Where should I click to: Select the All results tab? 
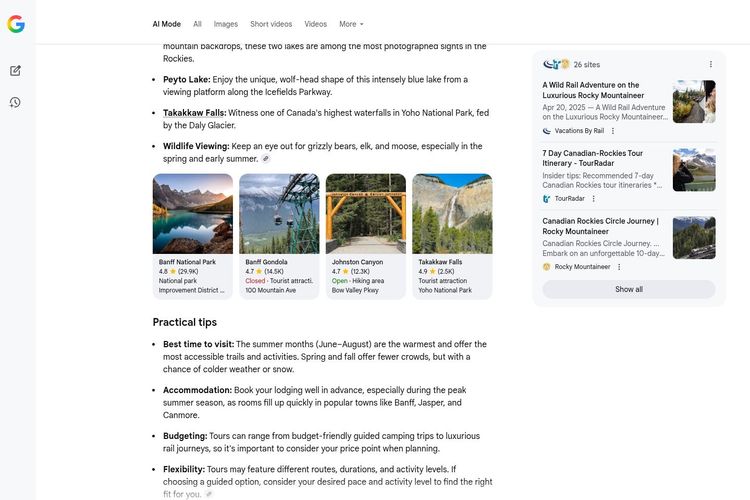point(197,24)
